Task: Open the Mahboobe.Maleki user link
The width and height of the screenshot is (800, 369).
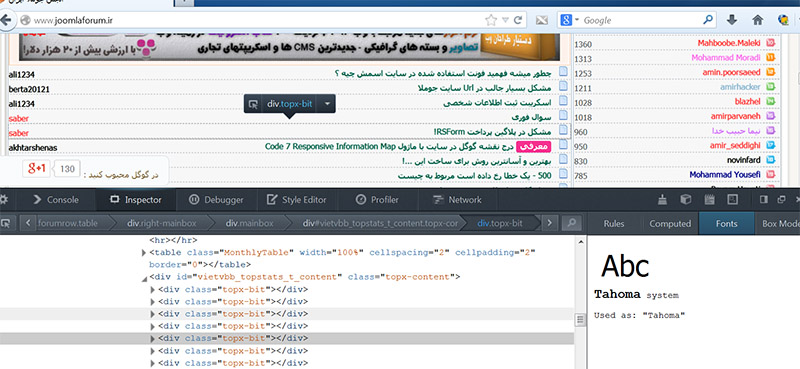Action: pyautogui.click(x=729, y=43)
